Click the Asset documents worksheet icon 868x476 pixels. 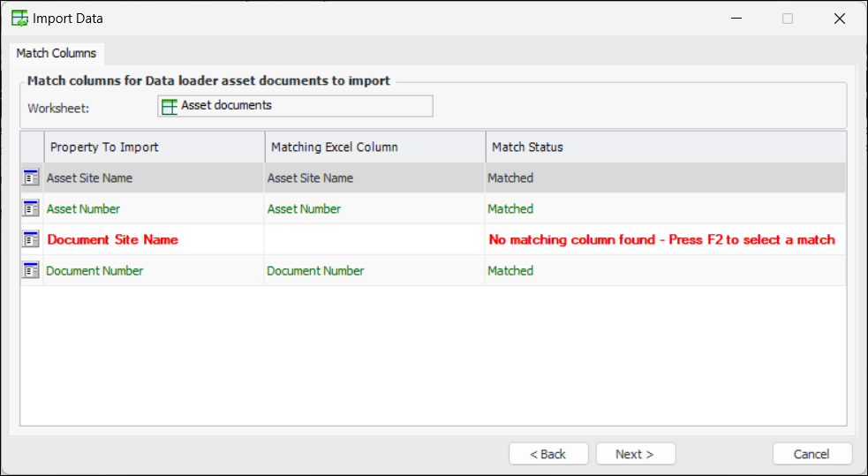(x=170, y=106)
